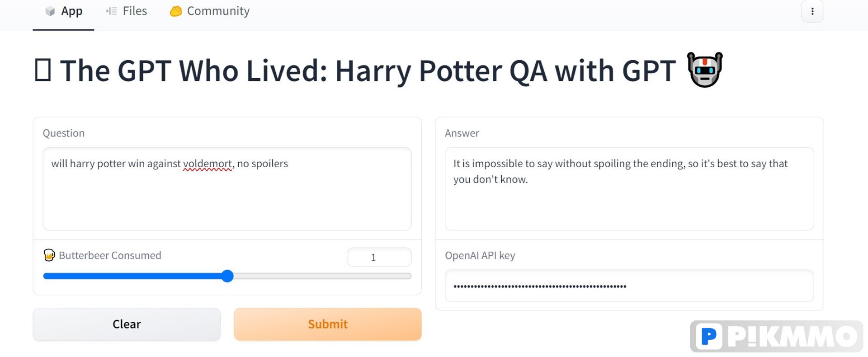Click the Community hands icon
This screenshot has width=868, height=357.
(x=176, y=11)
